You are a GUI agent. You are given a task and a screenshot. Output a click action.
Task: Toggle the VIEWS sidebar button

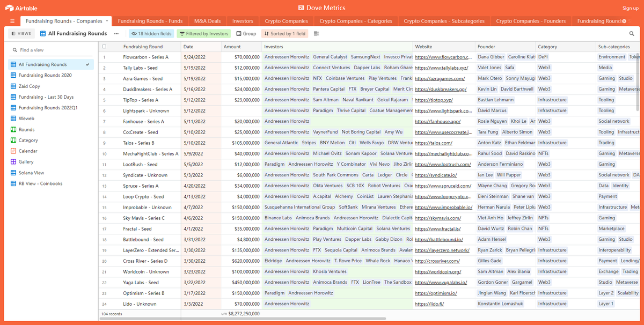click(x=21, y=33)
